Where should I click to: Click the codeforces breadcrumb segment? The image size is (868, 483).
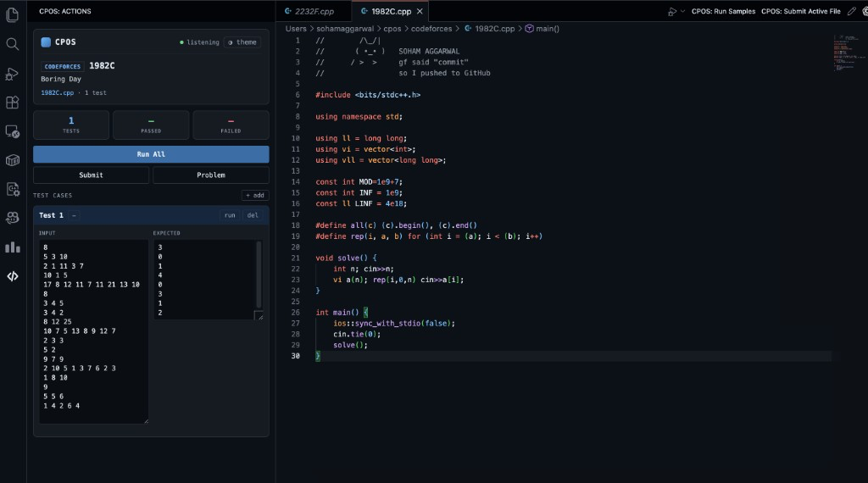pos(431,29)
